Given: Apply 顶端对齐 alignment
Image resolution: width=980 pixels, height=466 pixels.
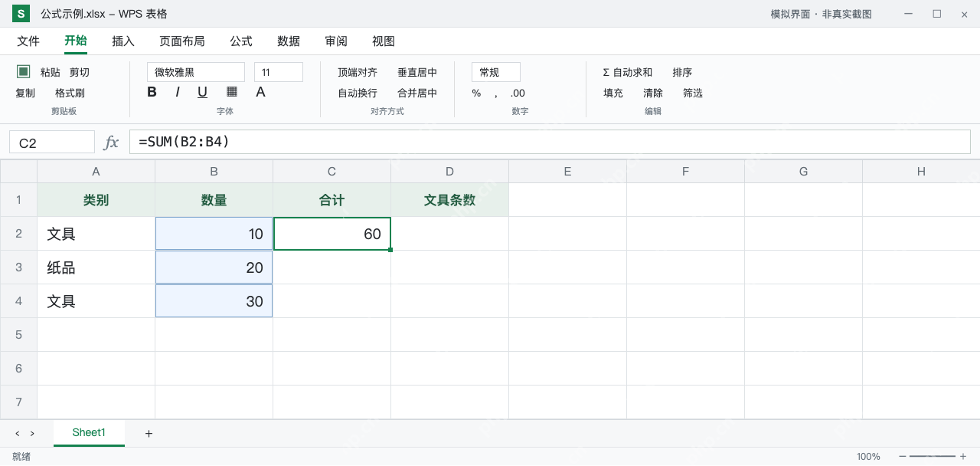Looking at the screenshot, I should [358, 72].
